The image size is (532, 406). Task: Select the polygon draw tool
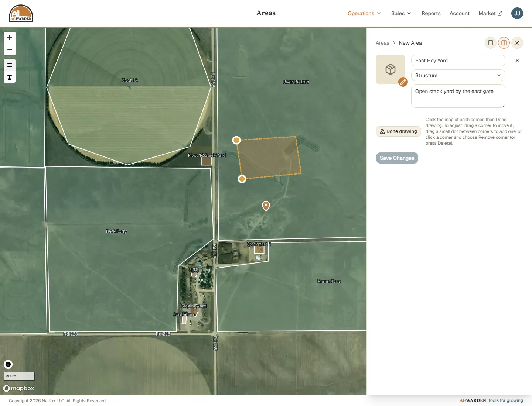tap(10, 65)
